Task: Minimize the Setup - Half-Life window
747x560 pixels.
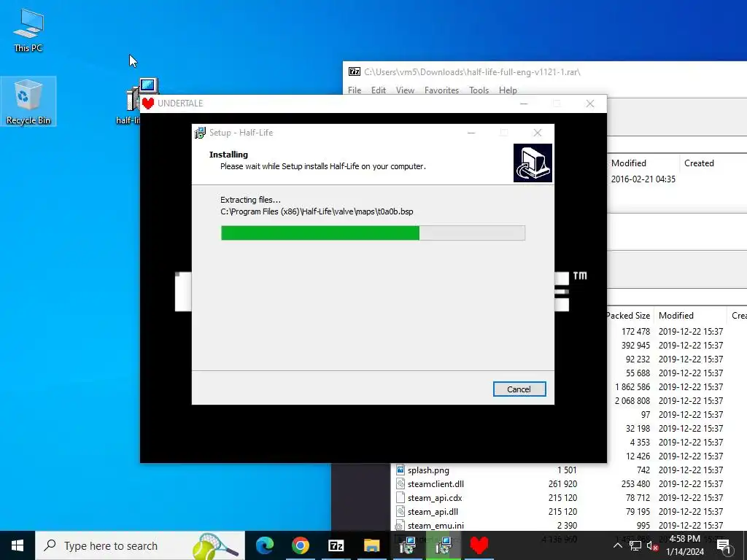Action: (x=471, y=133)
